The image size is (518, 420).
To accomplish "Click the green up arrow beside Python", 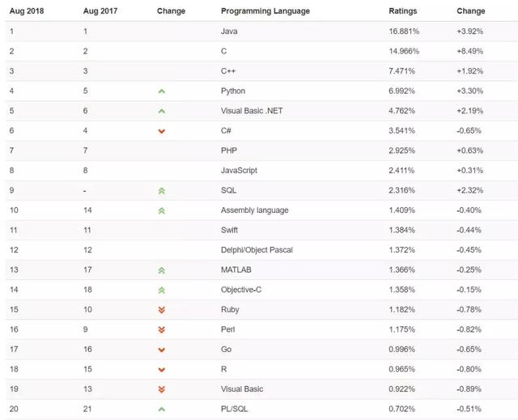I will (x=162, y=91).
